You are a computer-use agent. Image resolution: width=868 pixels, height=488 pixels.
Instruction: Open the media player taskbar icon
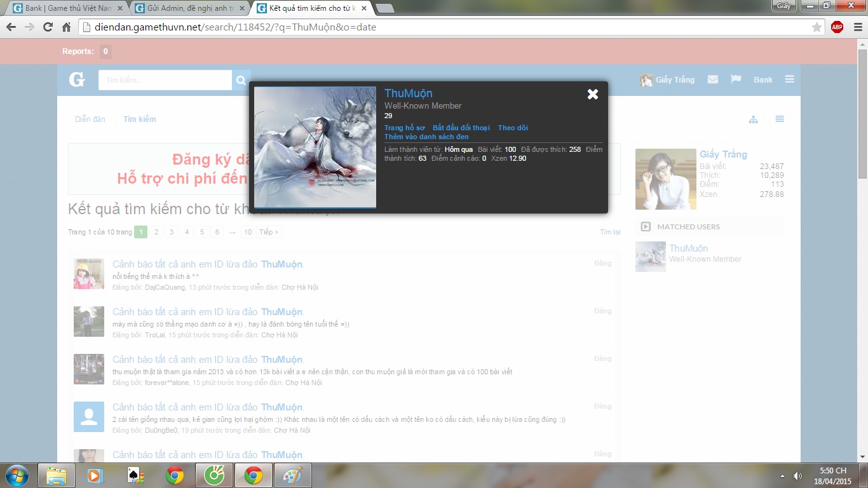95,475
